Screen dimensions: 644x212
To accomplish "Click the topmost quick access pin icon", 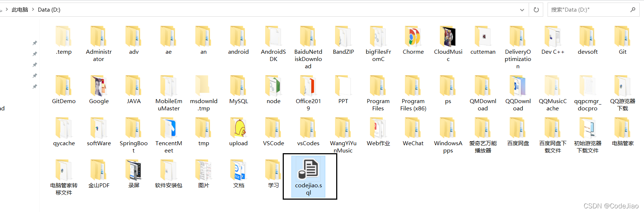I will coord(35,43).
